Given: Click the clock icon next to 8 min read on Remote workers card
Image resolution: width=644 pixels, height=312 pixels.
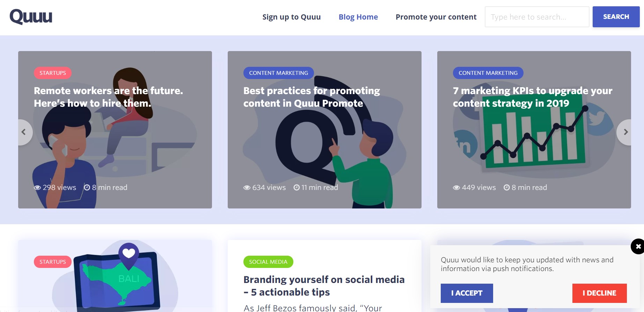Looking at the screenshot, I should 87,187.
